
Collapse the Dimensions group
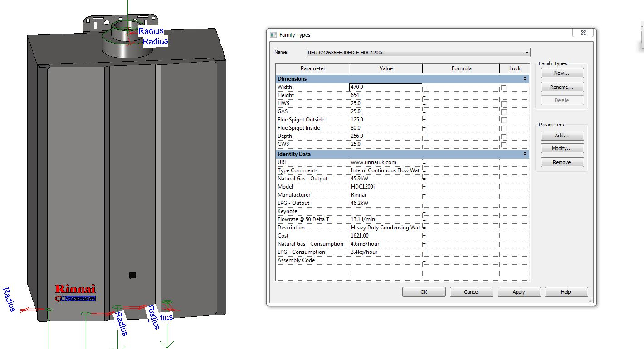[x=525, y=79]
